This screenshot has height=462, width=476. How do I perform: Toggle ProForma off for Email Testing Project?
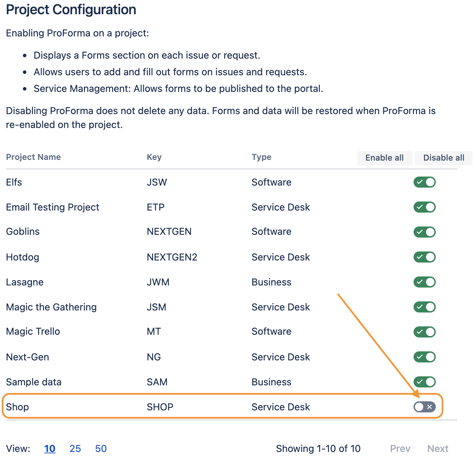(x=424, y=207)
